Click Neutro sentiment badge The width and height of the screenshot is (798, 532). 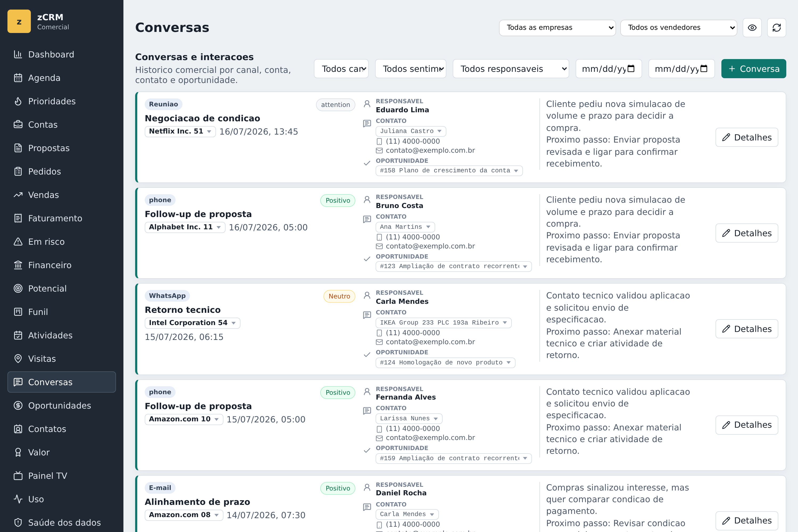339,296
